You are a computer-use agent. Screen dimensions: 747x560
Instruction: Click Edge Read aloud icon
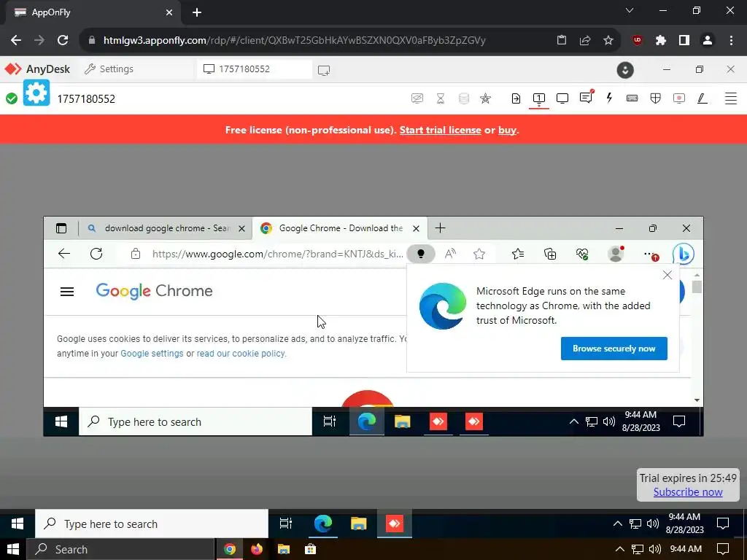click(450, 254)
